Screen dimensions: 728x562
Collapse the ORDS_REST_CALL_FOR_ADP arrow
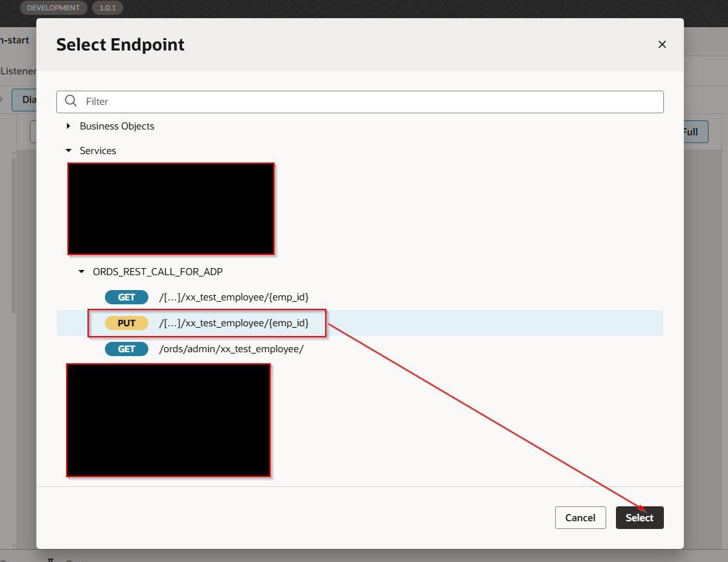pyautogui.click(x=82, y=272)
